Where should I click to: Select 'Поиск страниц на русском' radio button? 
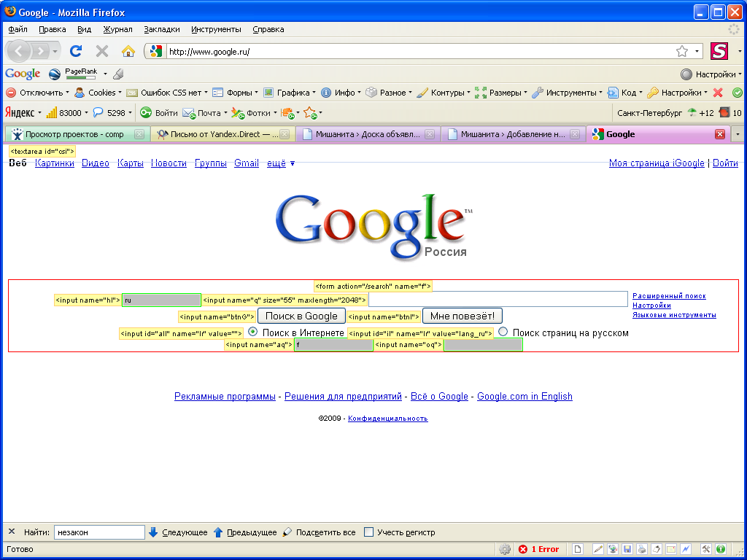pos(503,332)
